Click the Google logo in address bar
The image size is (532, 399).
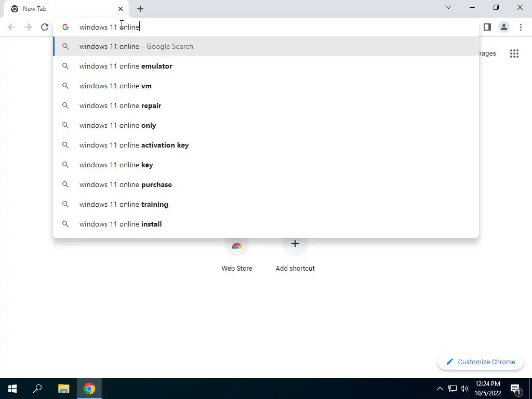tap(65, 27)
